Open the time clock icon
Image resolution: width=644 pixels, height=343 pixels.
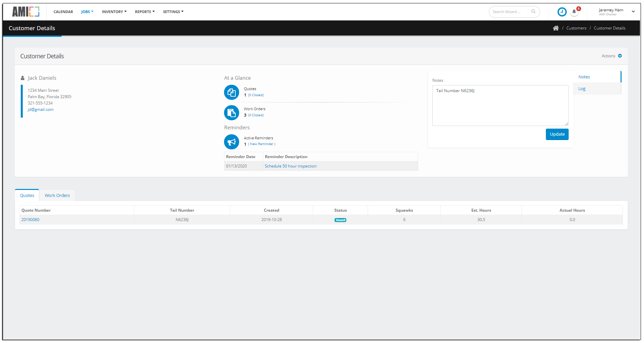tap(562, 12)
